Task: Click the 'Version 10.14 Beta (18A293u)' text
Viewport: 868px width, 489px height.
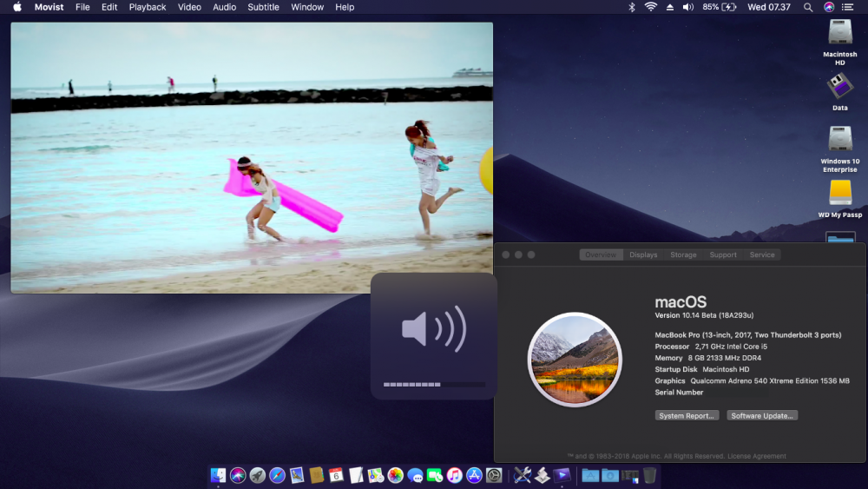Action: click(x=704, y=315)
